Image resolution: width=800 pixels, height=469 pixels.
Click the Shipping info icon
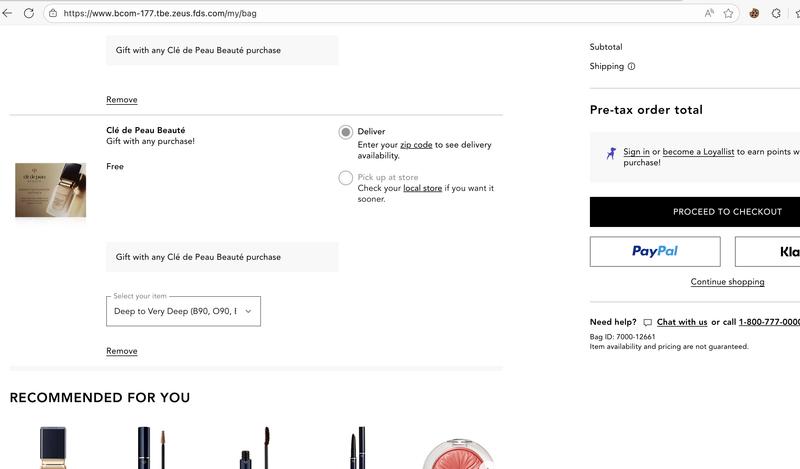[631, 67]
